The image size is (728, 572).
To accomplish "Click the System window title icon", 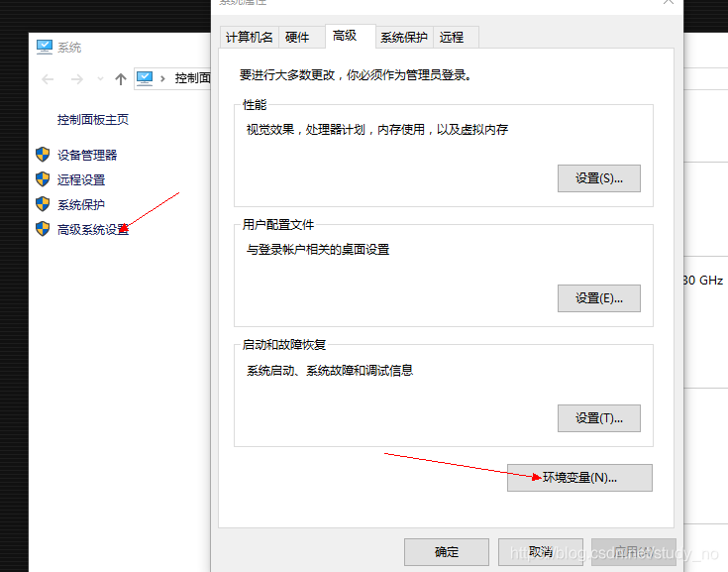I will (45, 47).
